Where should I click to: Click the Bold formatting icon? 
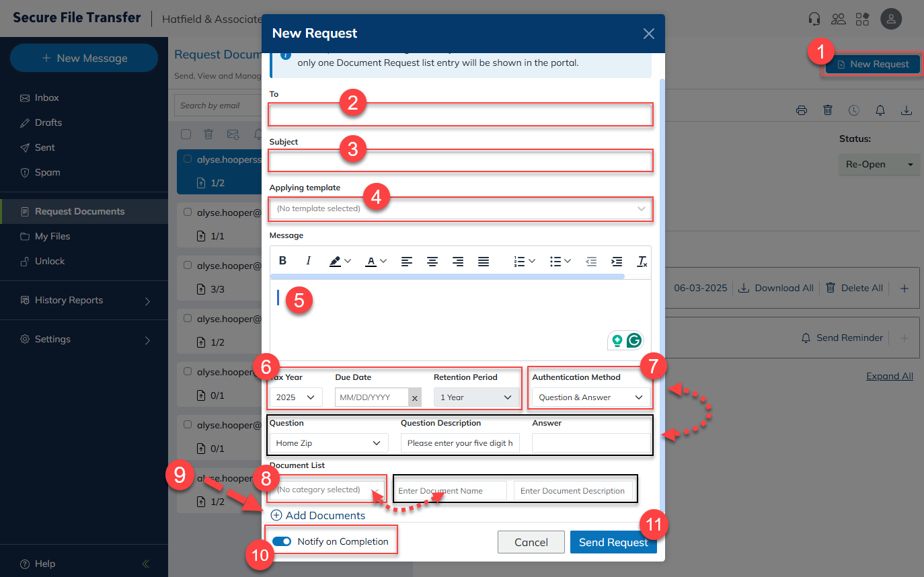pos(283,261)
